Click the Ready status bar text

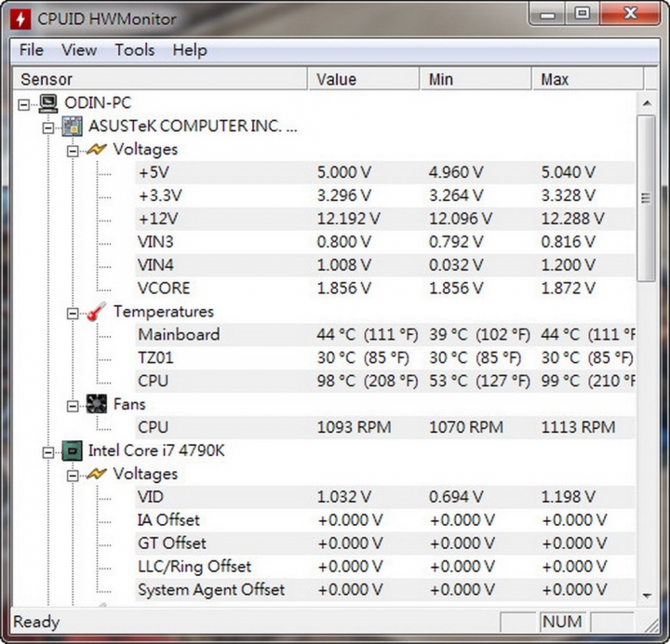36,622
